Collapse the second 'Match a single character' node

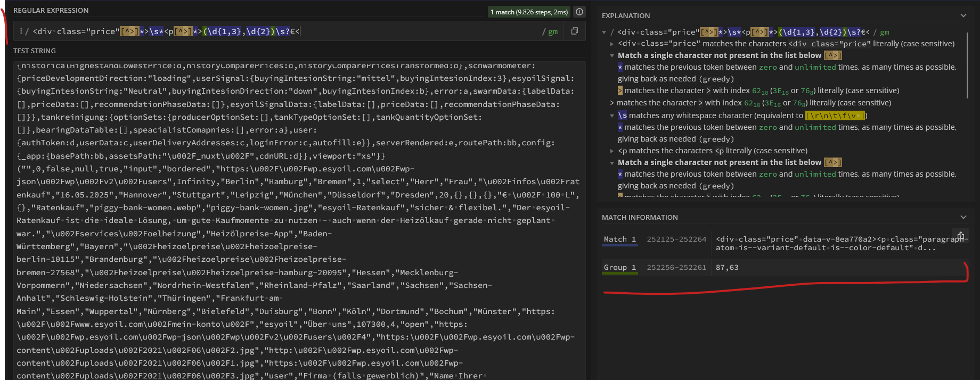pos(612,163)
